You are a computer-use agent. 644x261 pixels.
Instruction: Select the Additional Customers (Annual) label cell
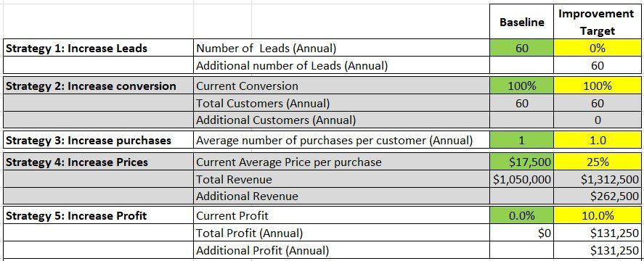tap(342, 120)
